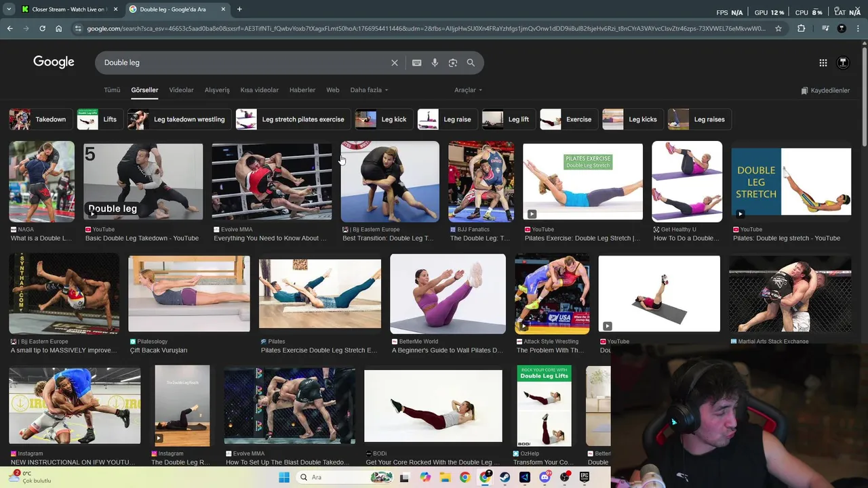Screen dimensions: 868x488
Task: Open Steam from the taskbar
Action: 505,477
